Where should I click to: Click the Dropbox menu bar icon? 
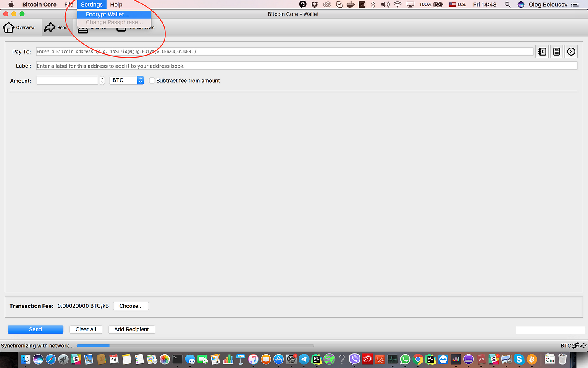coord(315,5)
